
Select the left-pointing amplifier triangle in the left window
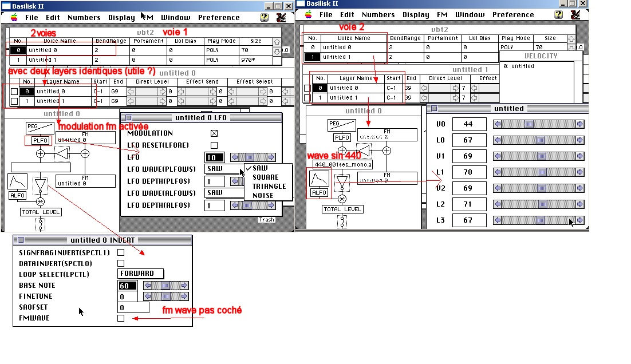pos(62,153)
